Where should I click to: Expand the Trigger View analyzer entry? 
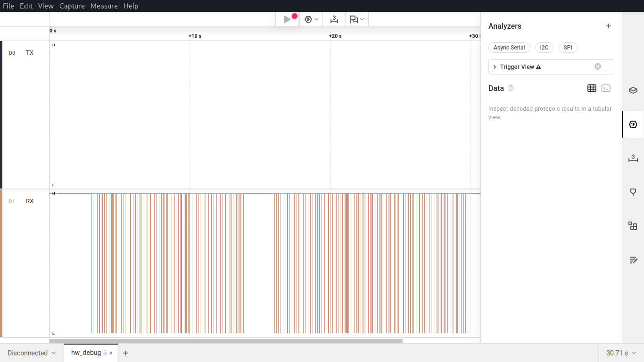495,67
